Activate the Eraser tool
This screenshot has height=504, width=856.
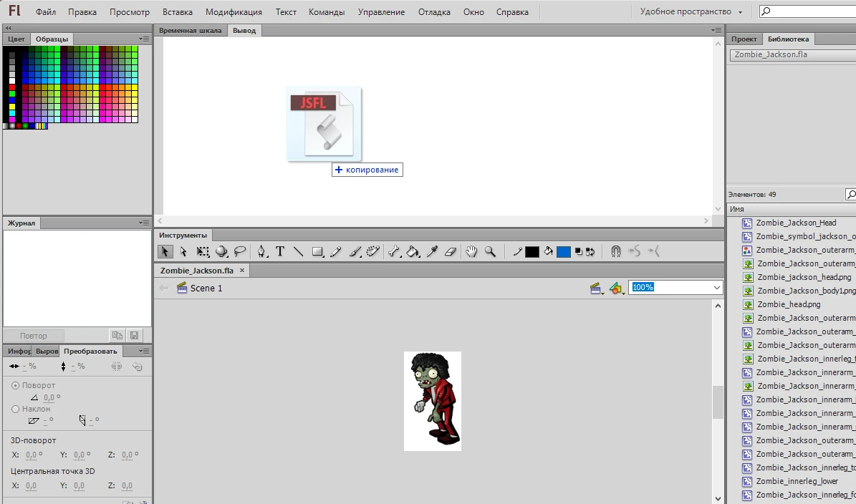(450, 251)
